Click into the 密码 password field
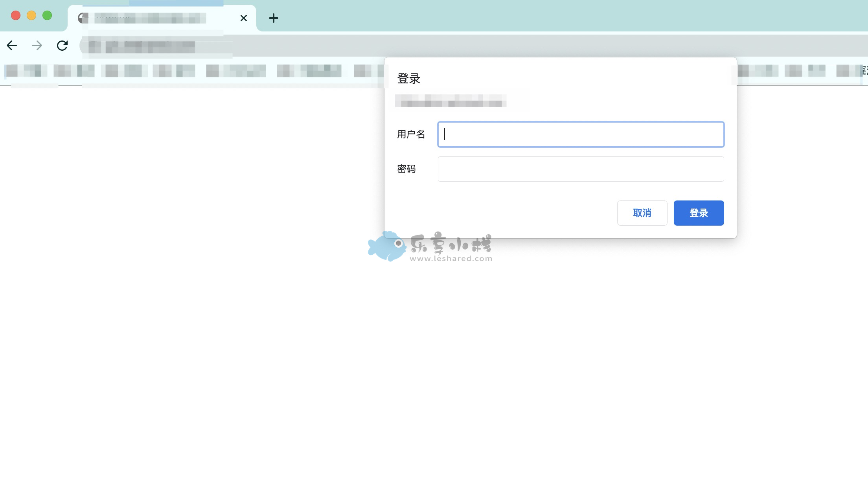Screen dimensions: 868x500 tap(581, 169)
